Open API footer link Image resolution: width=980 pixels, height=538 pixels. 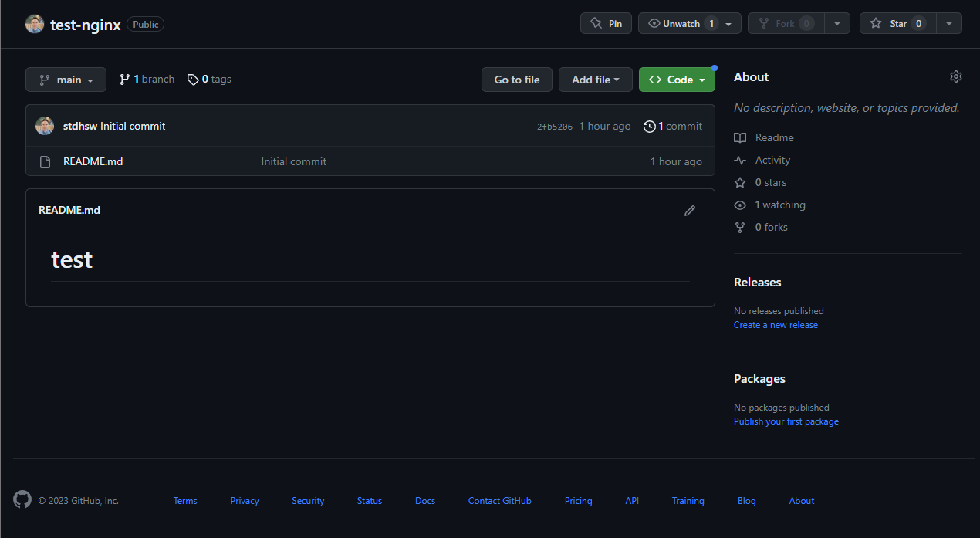632,501
